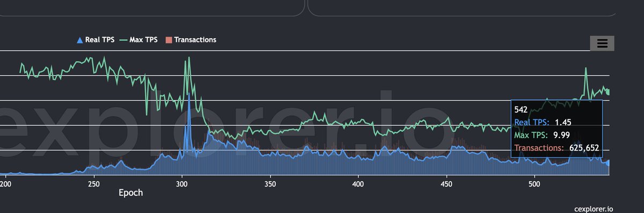This screenshot has width=644, height=213.
Task: Open the chart hamburger menu
Action: [x=602, y=44]
